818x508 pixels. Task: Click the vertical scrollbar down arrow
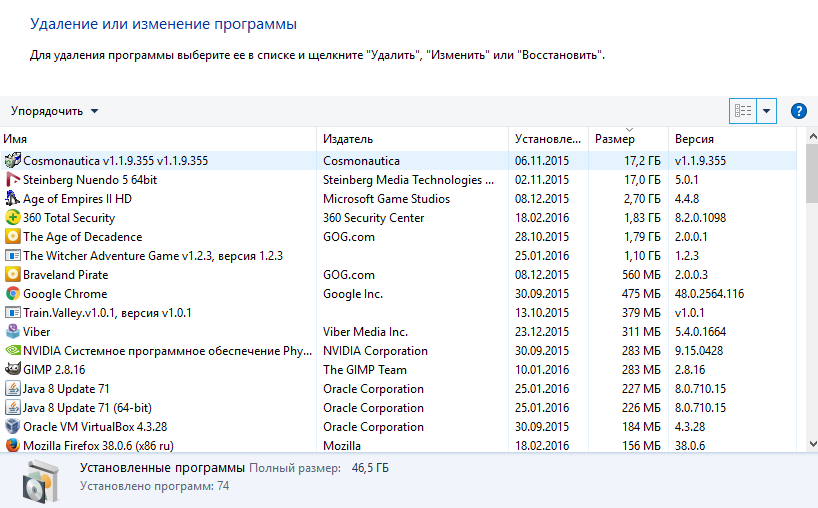tap(811, 445)
